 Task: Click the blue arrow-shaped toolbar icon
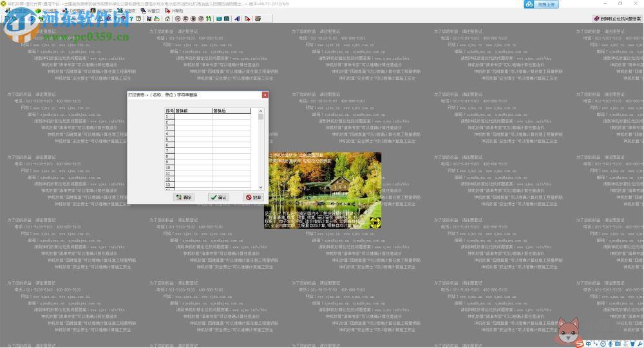point(238,19)
